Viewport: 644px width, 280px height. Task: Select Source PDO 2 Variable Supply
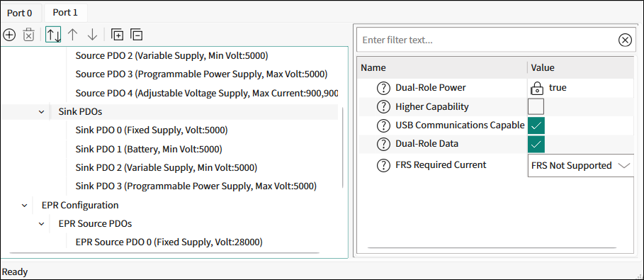point(171,55)
